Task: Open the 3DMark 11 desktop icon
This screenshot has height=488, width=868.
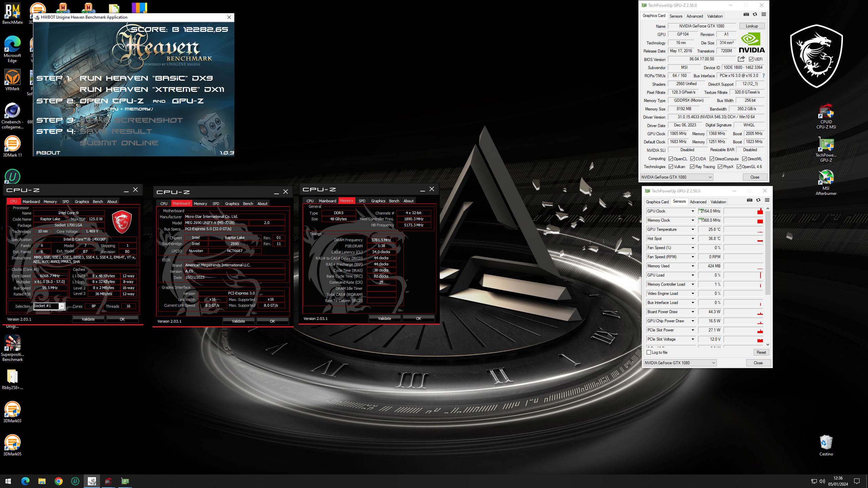Action: [x=13, y=146]
